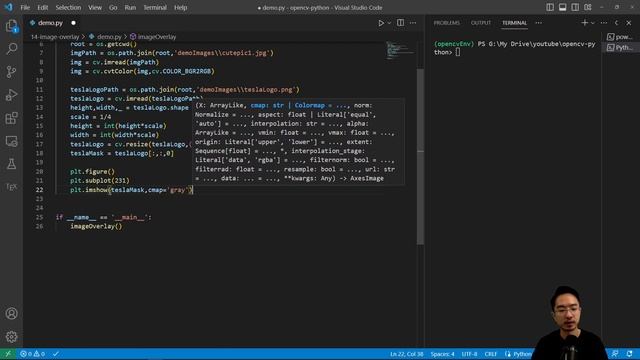Click into the terminal prompt input
The width and height of the screenshot is (640, 360).
point(458,52)
